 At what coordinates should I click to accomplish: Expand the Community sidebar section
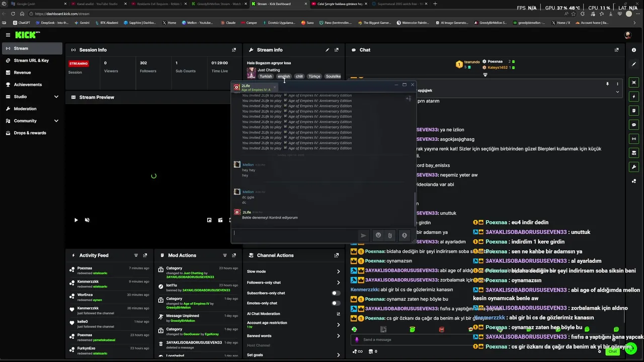pos(56,121)
